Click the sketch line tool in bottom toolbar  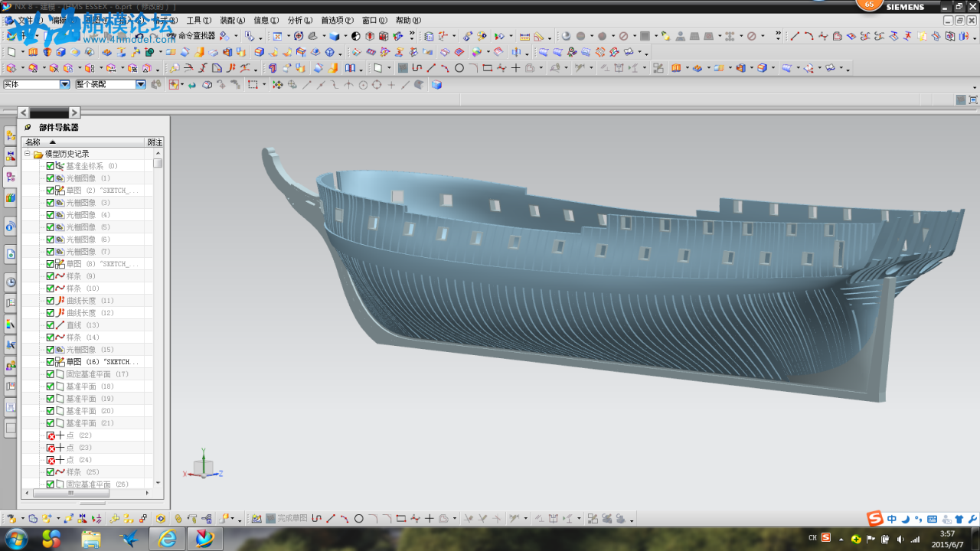(331, 519)
